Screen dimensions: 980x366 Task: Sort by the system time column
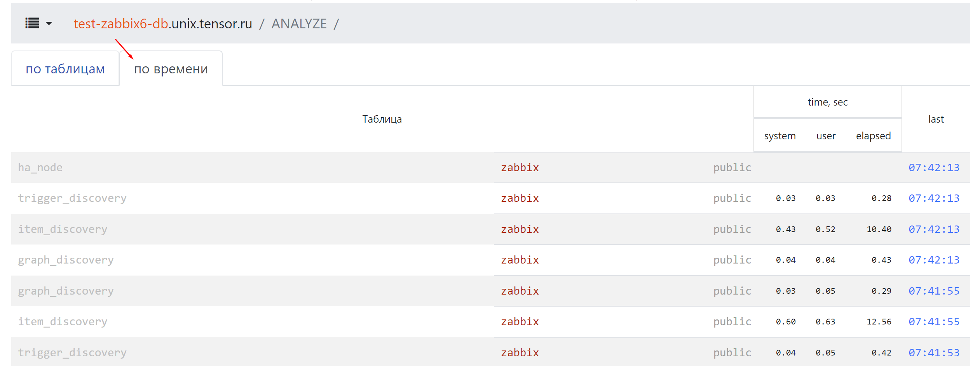tap(779, 136)
